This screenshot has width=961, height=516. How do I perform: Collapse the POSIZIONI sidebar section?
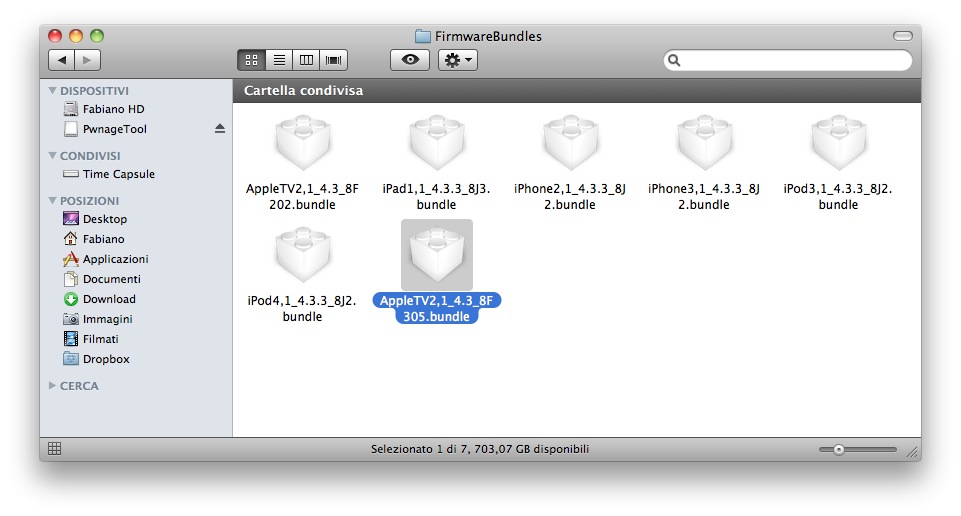53,201
